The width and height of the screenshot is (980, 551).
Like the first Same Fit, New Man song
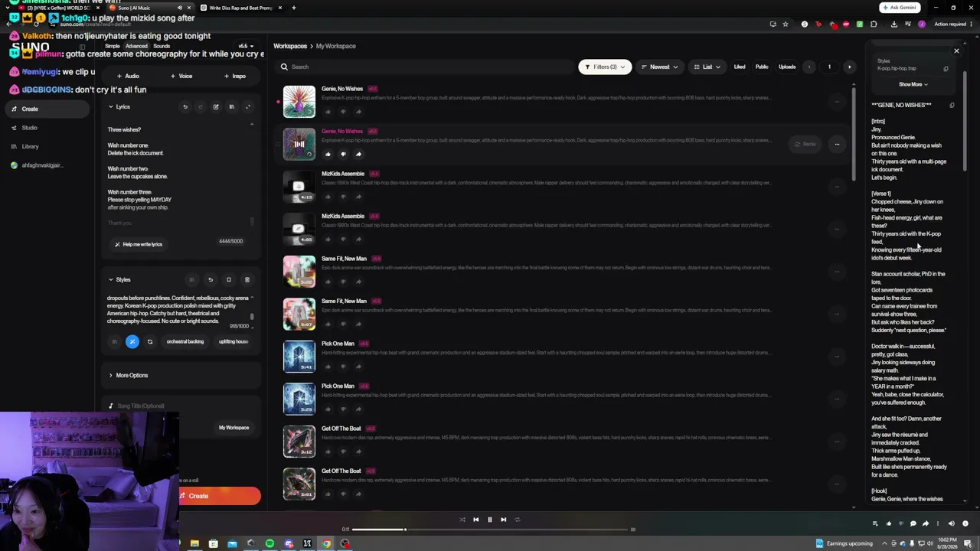coord(328,281)
